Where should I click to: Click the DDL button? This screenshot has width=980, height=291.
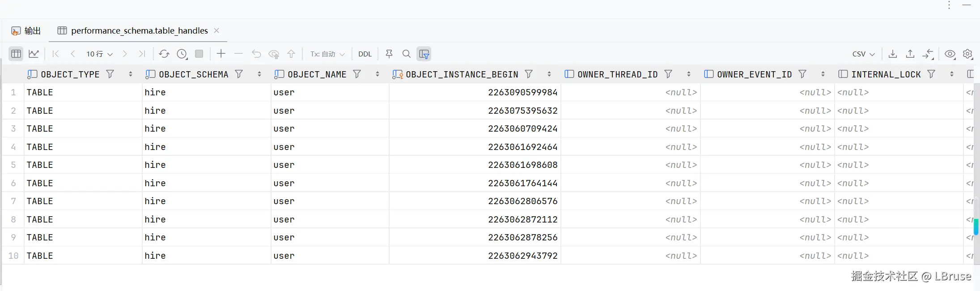[365, 54]
